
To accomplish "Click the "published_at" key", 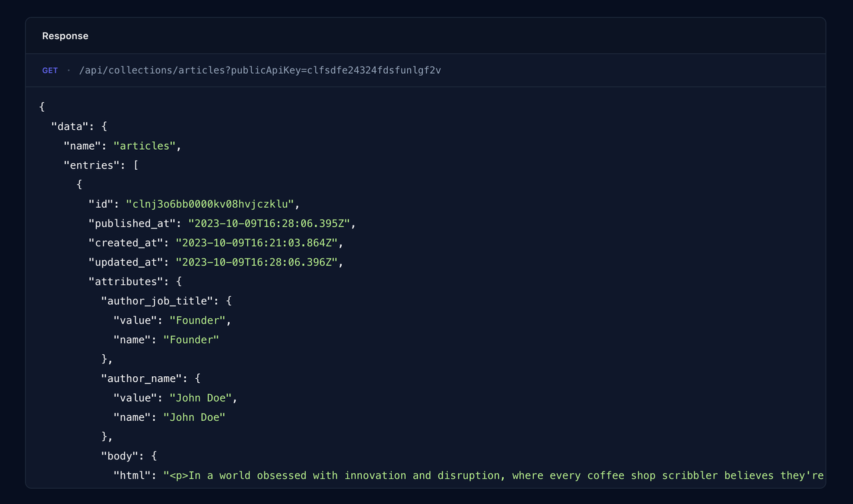I will pyautogui.click(x=133, y=223).
